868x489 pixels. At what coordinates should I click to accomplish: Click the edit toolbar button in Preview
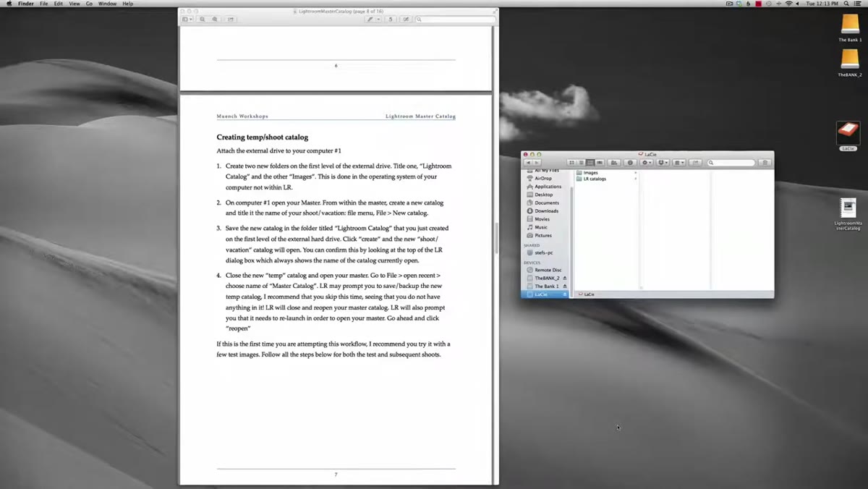(x=406, y=20)
